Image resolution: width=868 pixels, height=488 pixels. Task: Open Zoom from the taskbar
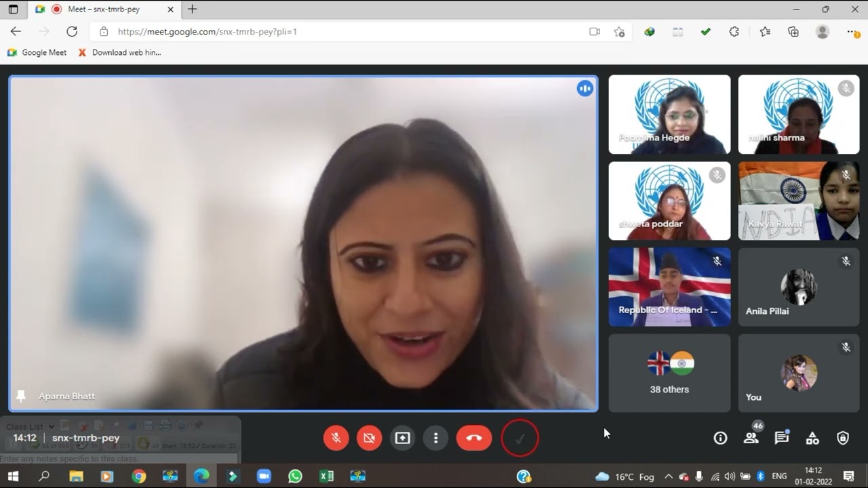264,476
